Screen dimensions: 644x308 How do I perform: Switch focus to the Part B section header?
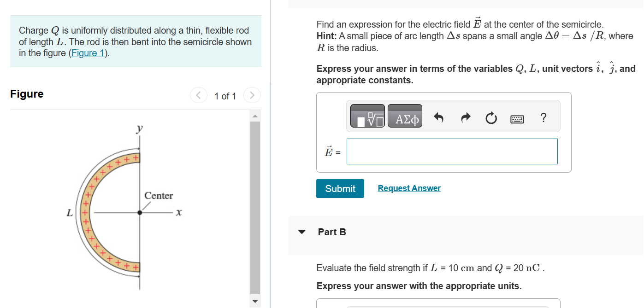(333, 232)
